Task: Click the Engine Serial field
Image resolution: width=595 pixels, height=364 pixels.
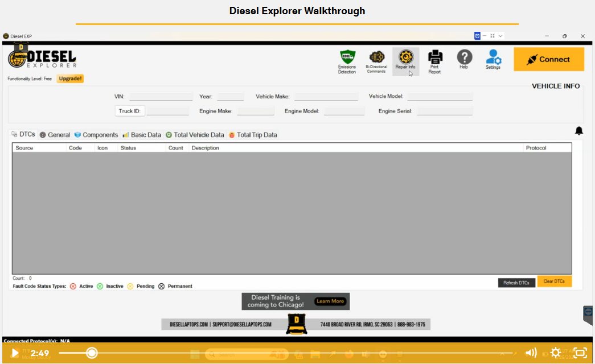Action: click(x=445, y=111)
